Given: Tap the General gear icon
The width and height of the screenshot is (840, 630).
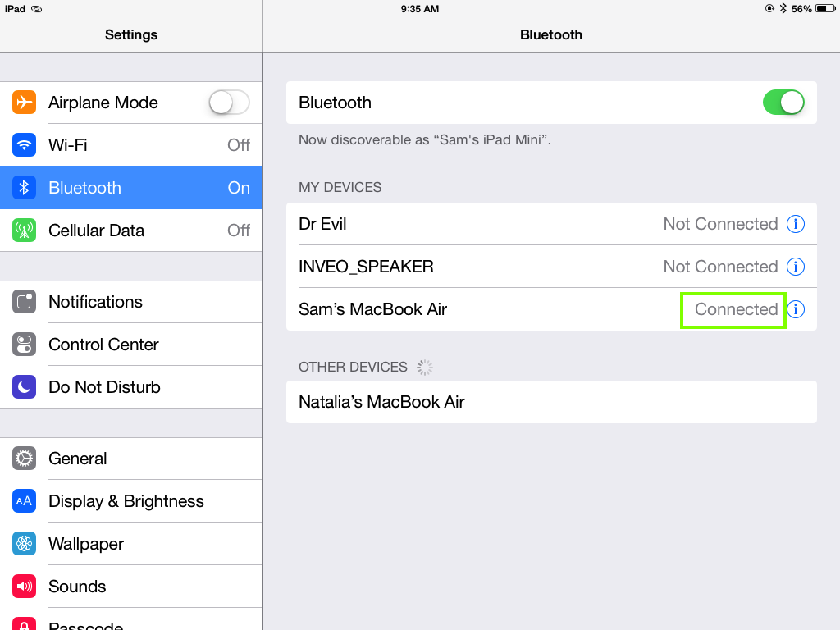Looking at the screenshot, I should [25, 459].
